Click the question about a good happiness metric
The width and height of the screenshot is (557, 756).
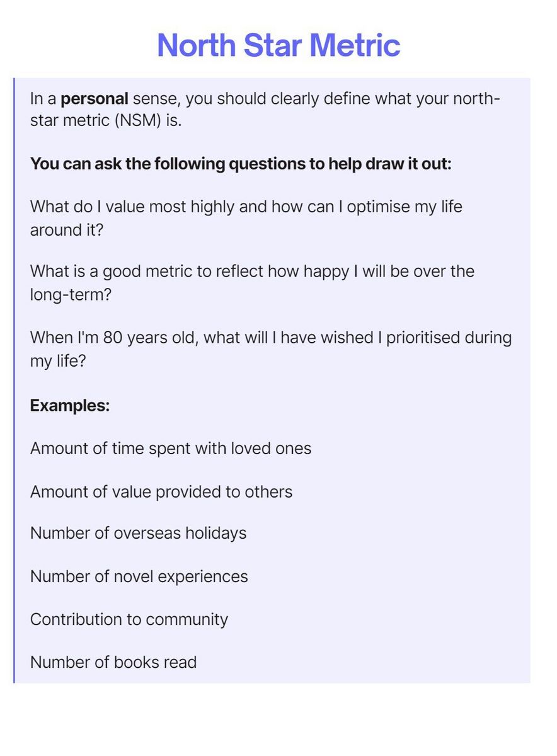252,282
